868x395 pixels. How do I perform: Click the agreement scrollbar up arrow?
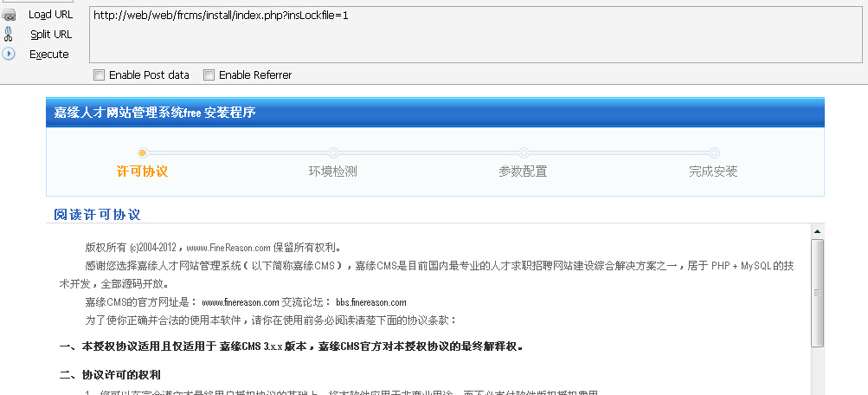[x=817, y=231]
